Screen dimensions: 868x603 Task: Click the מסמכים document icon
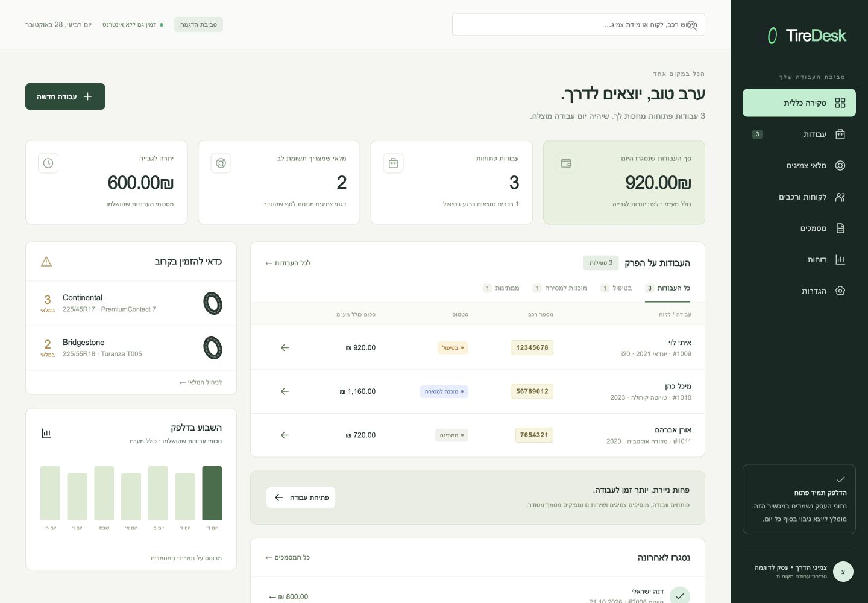point(840,228)
